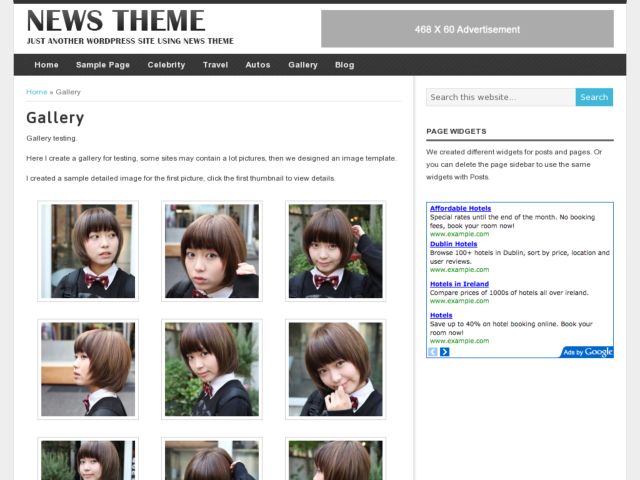
Task: Navigate to the Blog menu item
Action: pos(344,65)
